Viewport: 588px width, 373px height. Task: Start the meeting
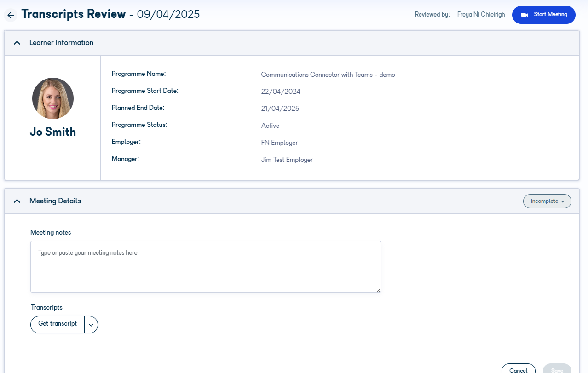543,15
